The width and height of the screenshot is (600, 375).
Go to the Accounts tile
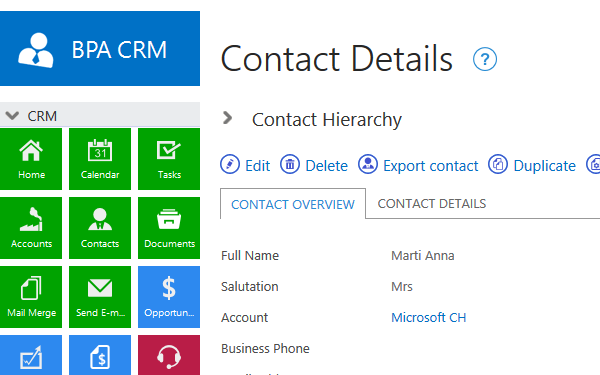31,228
